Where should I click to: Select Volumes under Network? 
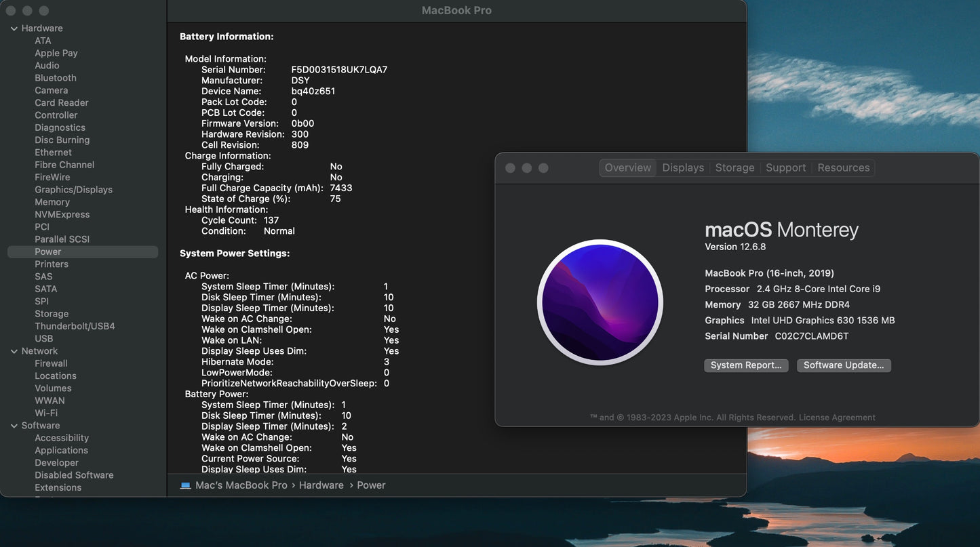click(x=53, y=388)
